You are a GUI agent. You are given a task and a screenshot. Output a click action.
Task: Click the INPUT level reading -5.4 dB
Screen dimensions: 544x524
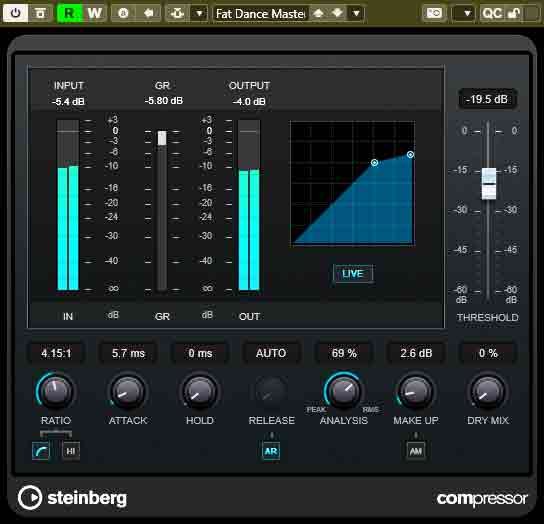[x=68, y=102]
